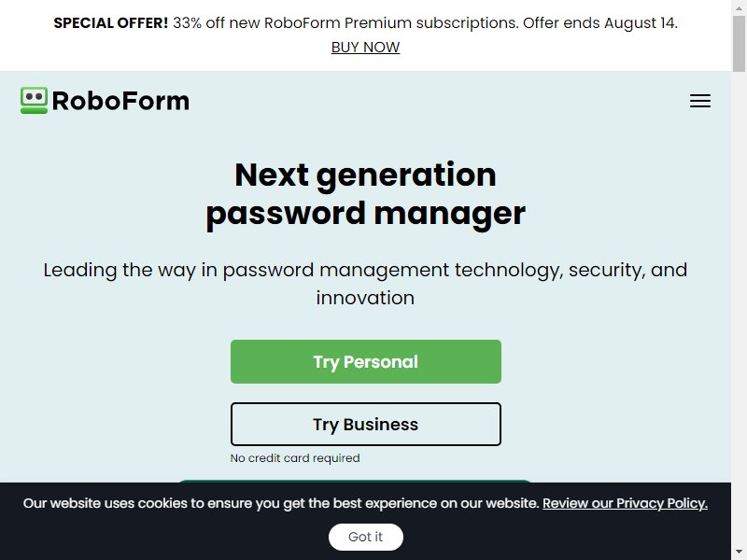Click the Offer ends August 14 text
747x560 pixels.
[x=600, y=22]
